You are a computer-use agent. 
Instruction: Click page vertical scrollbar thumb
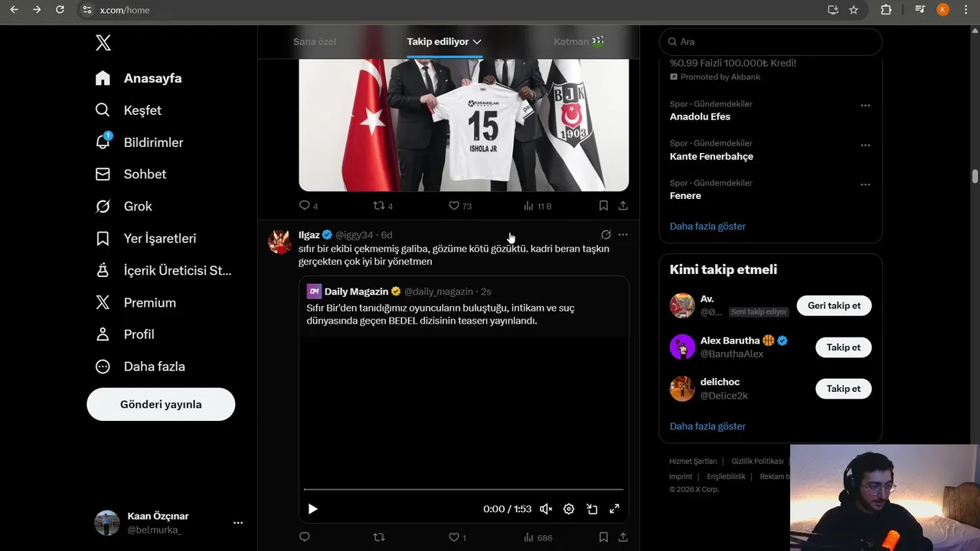point(975,176)
